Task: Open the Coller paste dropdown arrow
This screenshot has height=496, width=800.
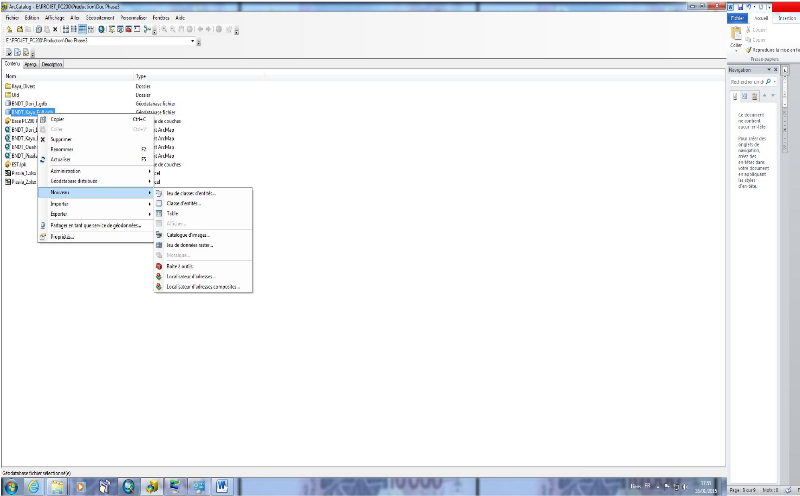Action: pos(736,51)
